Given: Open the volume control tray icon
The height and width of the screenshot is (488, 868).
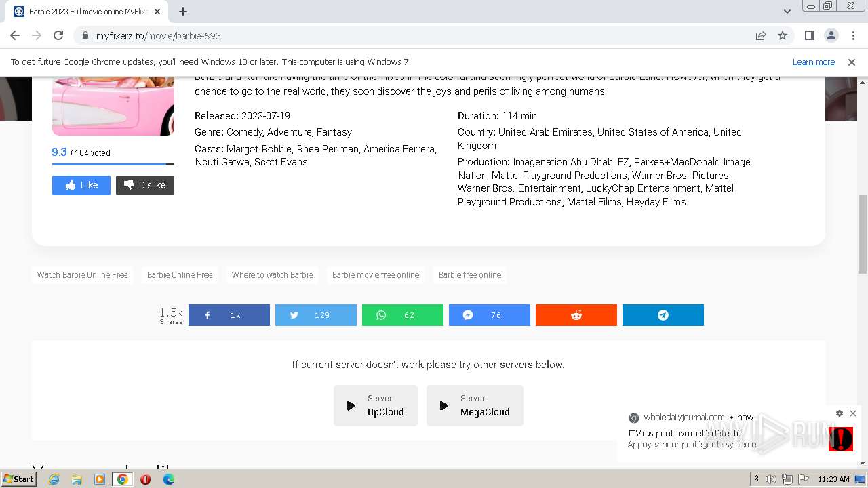Looking at the screenshot, I should pos(771,479).
